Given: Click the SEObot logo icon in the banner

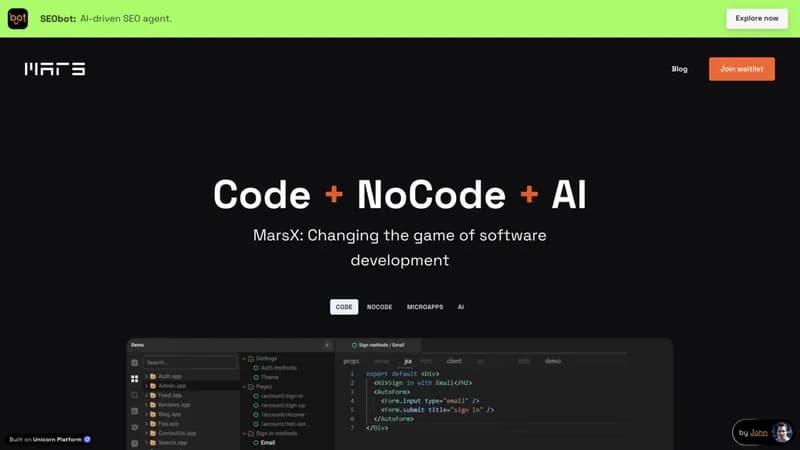Looking at the screenshot, I should 18,18.
